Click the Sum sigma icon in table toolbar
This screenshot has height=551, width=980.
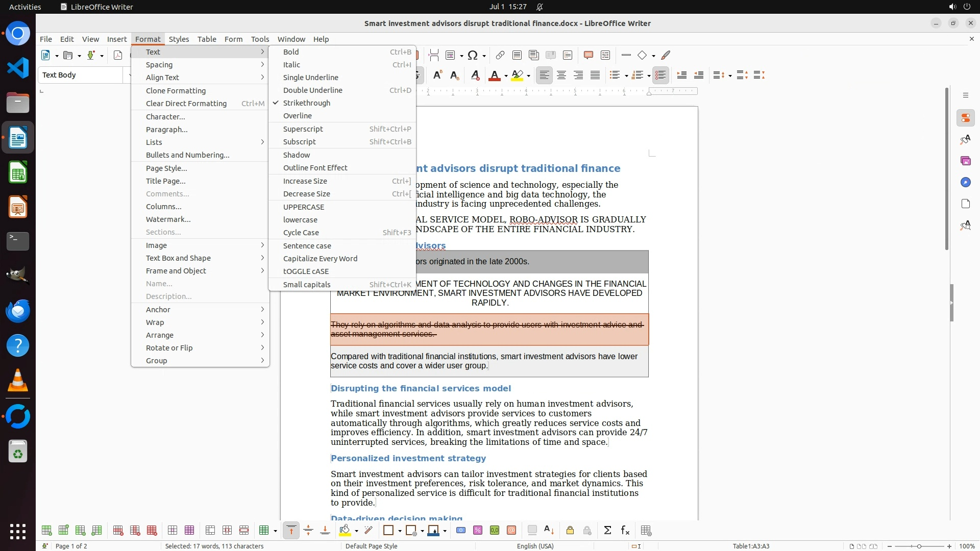[x=607, y=531]
